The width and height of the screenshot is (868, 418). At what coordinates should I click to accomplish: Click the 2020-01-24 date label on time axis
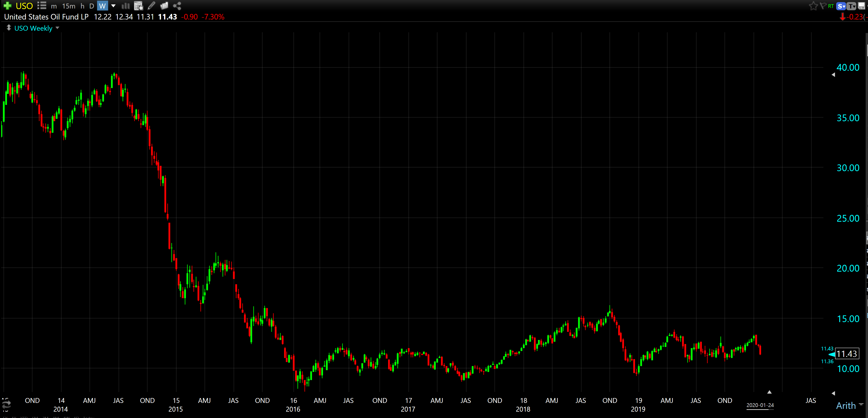760,405
